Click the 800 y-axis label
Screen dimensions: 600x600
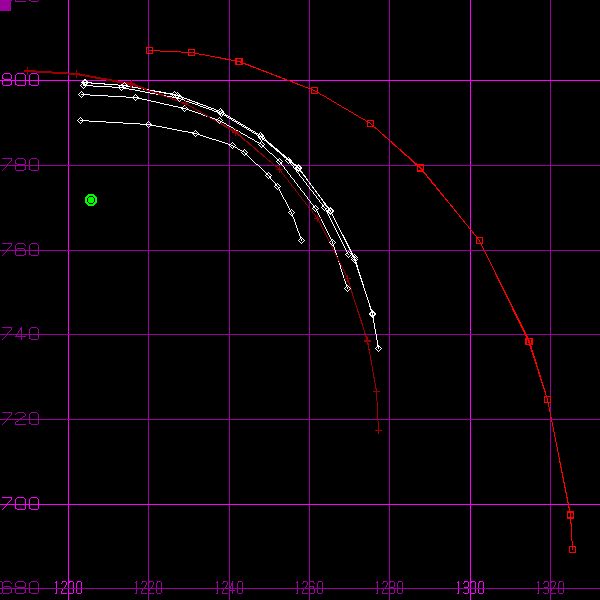(x=20, y=80)
